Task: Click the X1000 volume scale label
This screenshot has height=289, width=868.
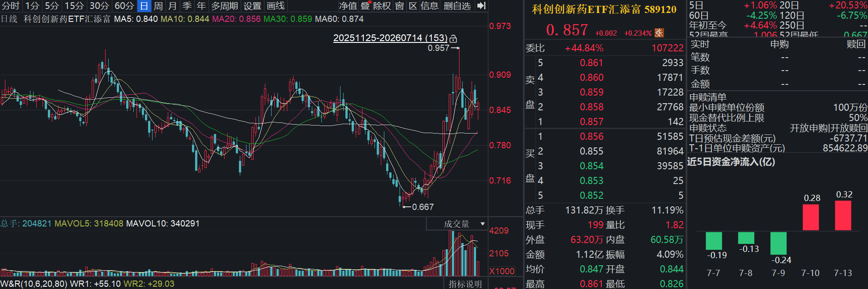Action: [502, 271]
